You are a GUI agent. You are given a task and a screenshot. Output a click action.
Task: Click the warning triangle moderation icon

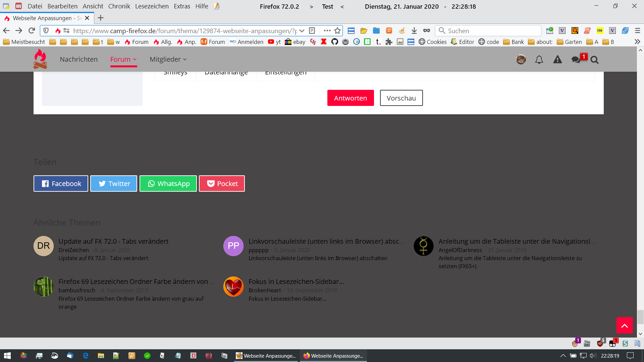pyautogui.click(x=557, y=60)
